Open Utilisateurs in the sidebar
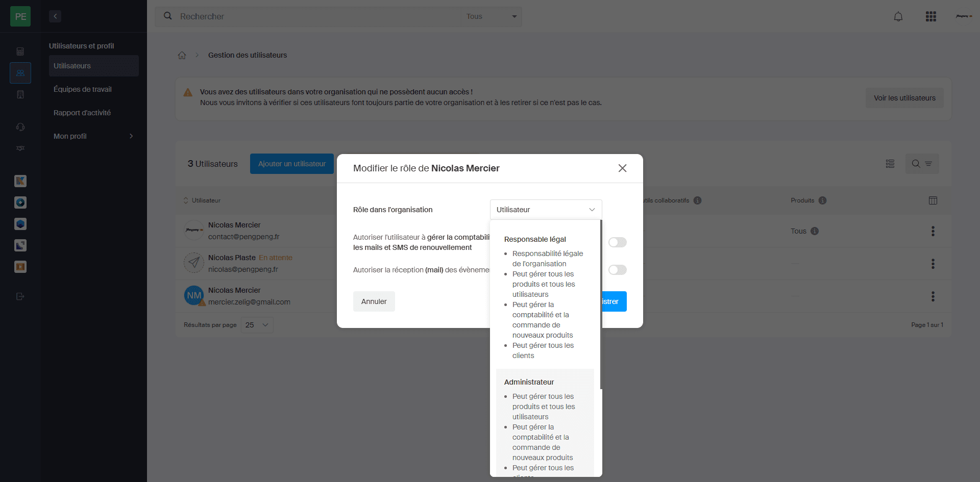This screenshot has width=980, height=482. click(x=94, y=66)
